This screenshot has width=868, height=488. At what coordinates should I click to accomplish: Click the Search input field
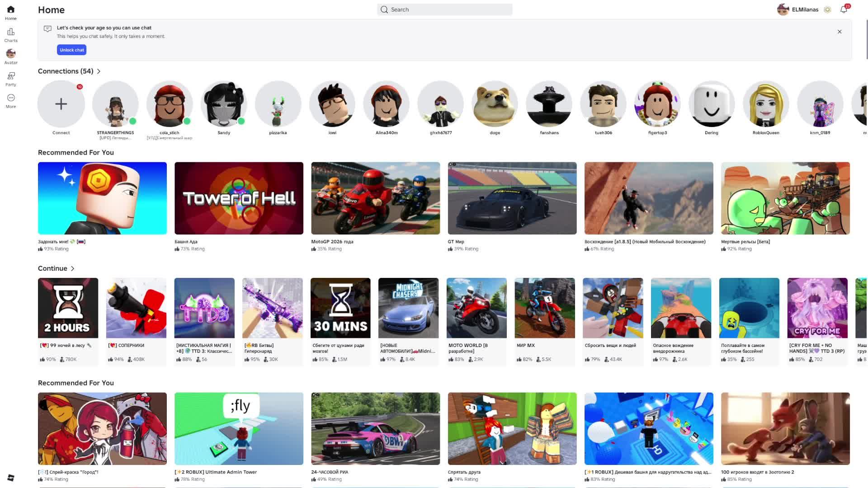tap(445, 9)
